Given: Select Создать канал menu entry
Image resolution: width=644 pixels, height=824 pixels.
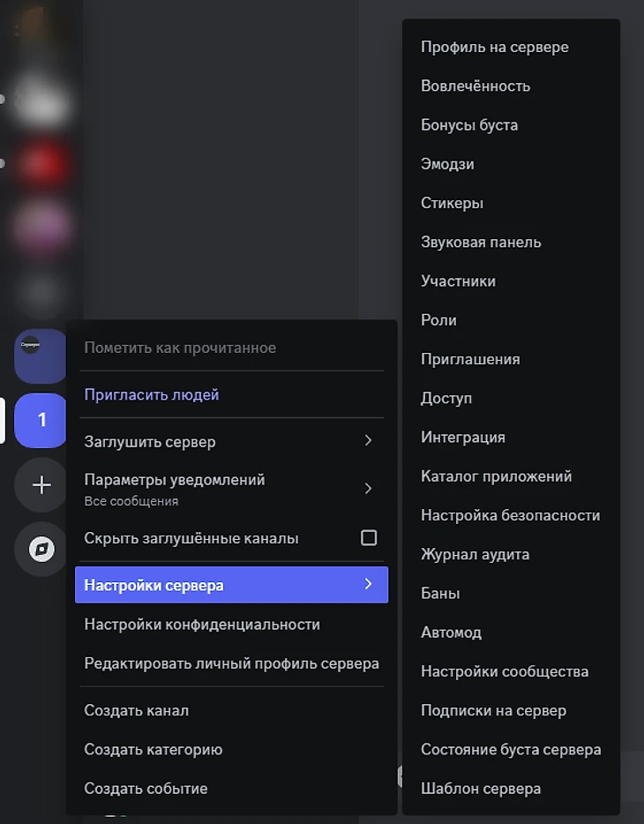Looking at the screenshot, I should point(137,710).
